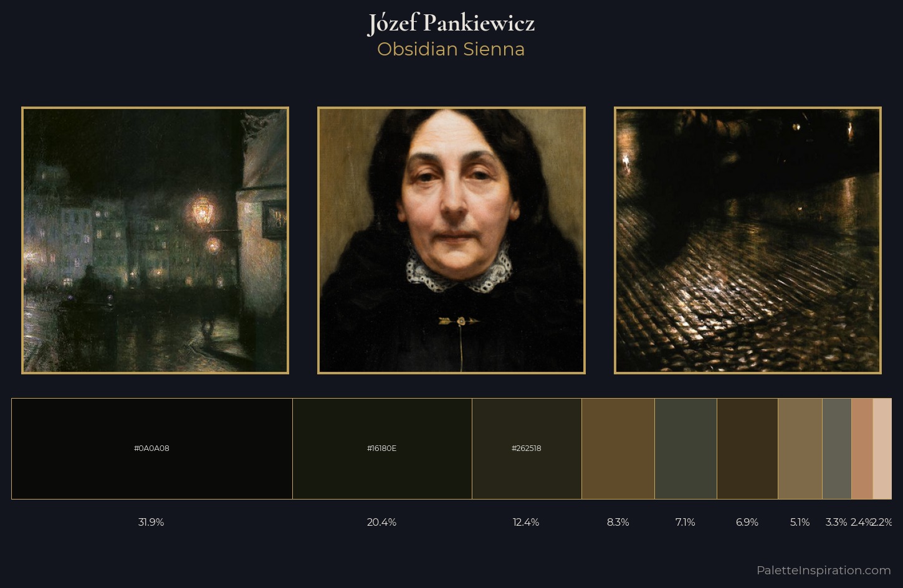
Task: Pick the tan swatch above 5.1%
Action: tap(800, 448)
